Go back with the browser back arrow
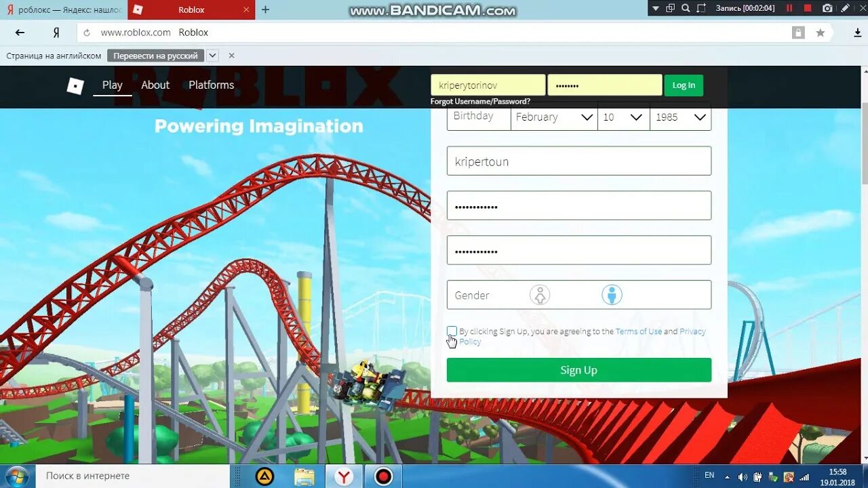868x488 pixels. [x=20, y=33]
